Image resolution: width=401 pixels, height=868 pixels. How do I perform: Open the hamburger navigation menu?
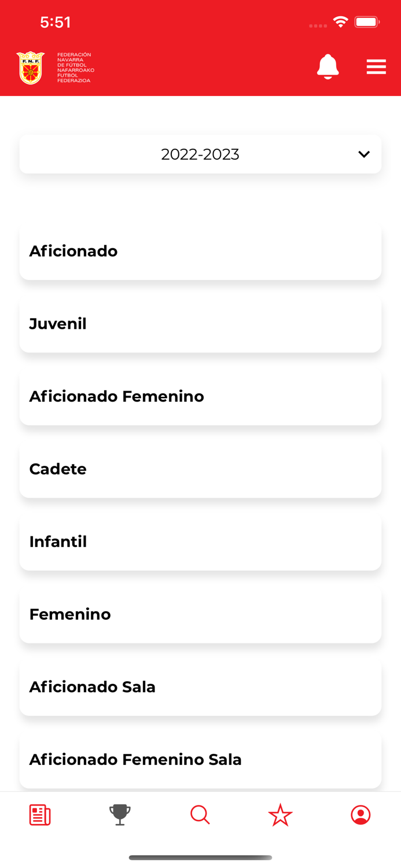point(376,67)
